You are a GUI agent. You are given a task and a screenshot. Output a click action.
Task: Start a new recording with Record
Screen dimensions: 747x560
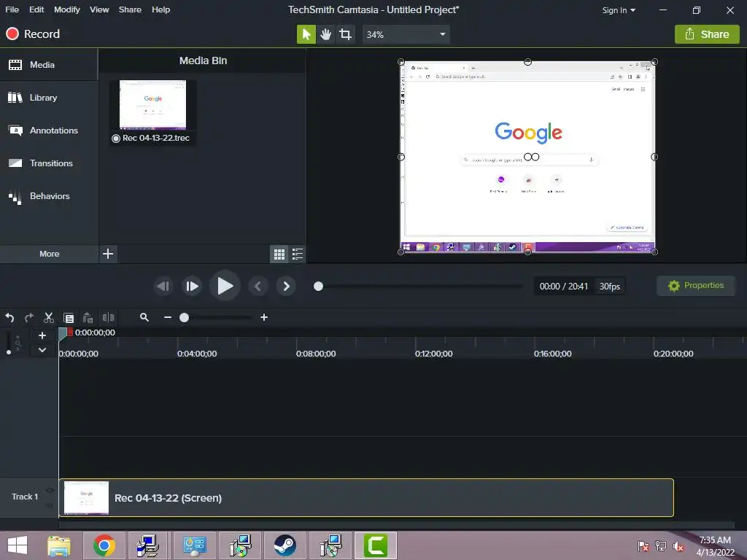coord(33,34)
